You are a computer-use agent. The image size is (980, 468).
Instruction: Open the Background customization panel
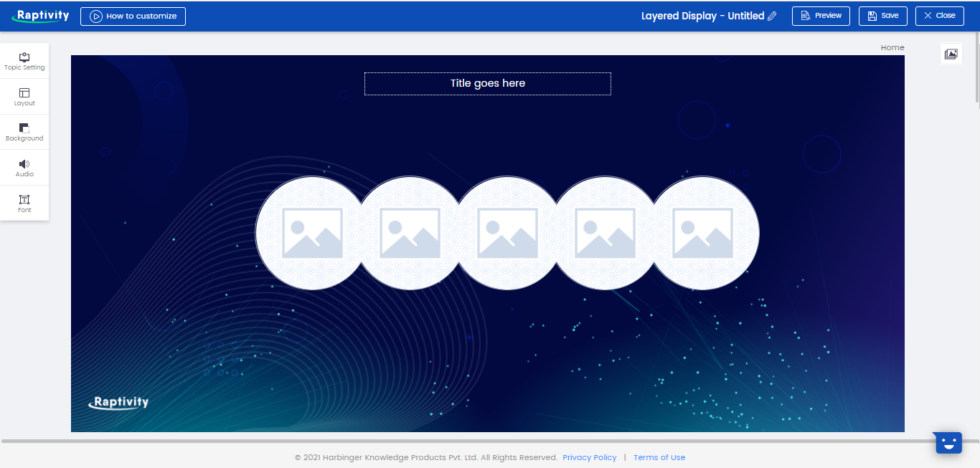coord(24,132)
